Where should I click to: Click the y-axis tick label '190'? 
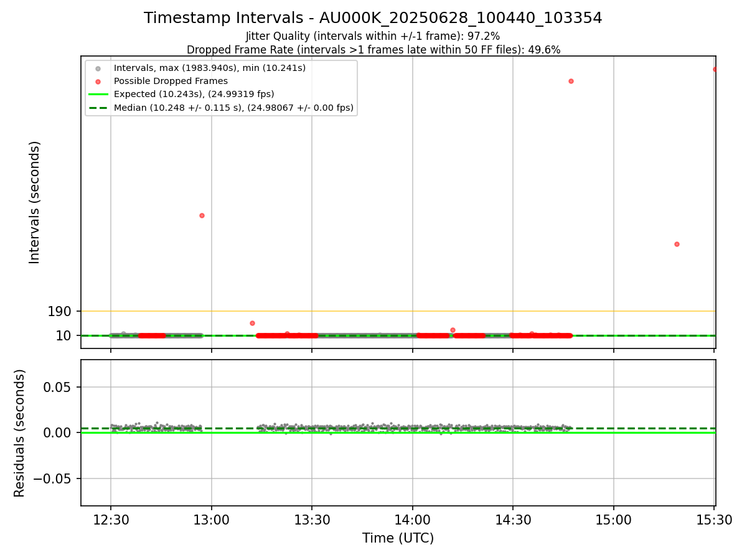[x=59, y=311]
